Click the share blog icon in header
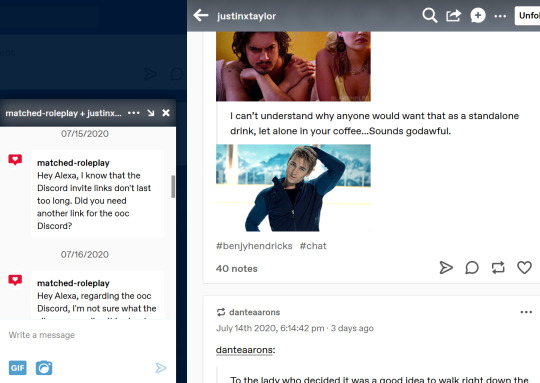The width and height of the screenshot is (540, 383). point(453,15)
